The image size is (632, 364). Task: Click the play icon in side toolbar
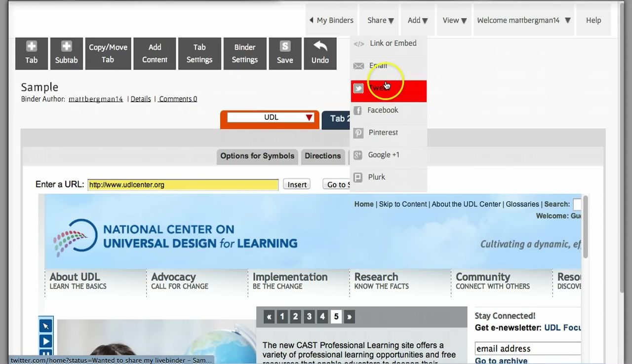pyautogui.click(x=45, y=341)
